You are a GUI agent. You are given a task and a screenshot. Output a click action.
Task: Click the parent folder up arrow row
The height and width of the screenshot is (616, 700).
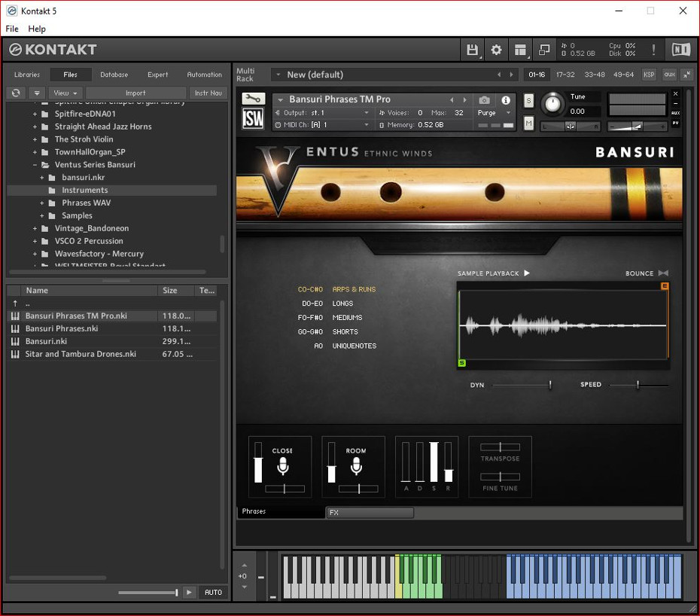111,303
